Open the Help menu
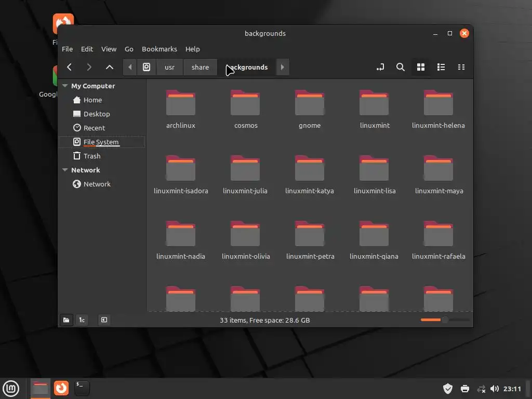The height and width of the screenshot is (399, 532). coord(192,49)
